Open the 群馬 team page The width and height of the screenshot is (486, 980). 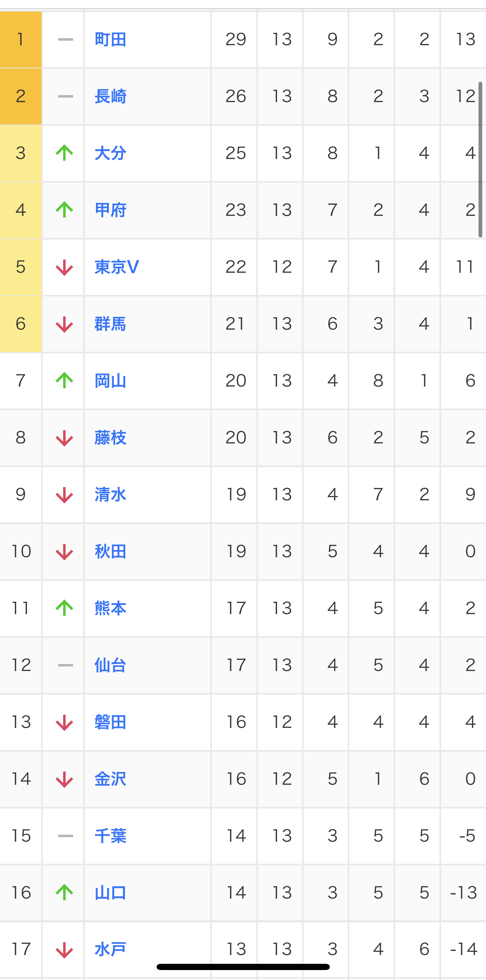(x=110, y=324)
